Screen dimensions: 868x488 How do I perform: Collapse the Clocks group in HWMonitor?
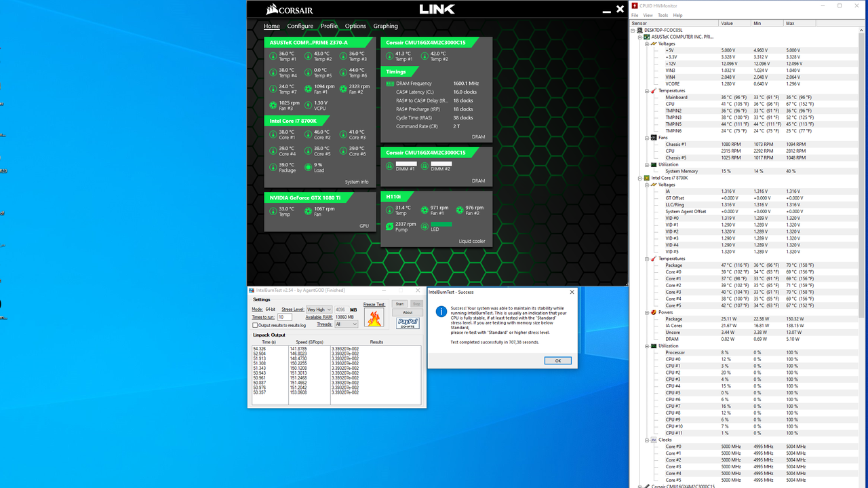646,440
